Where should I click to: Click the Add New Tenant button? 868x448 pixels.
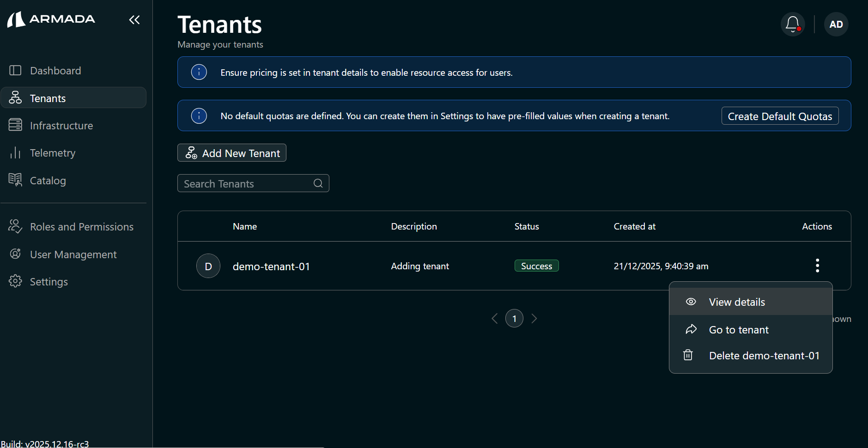231,153
